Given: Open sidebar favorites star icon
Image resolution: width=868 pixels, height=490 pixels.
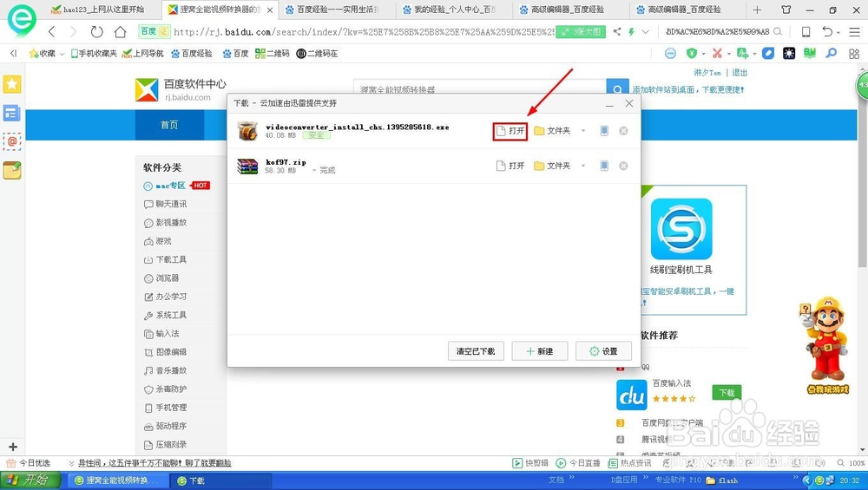Looking at the screenshot, I should [x=11, y=84].
